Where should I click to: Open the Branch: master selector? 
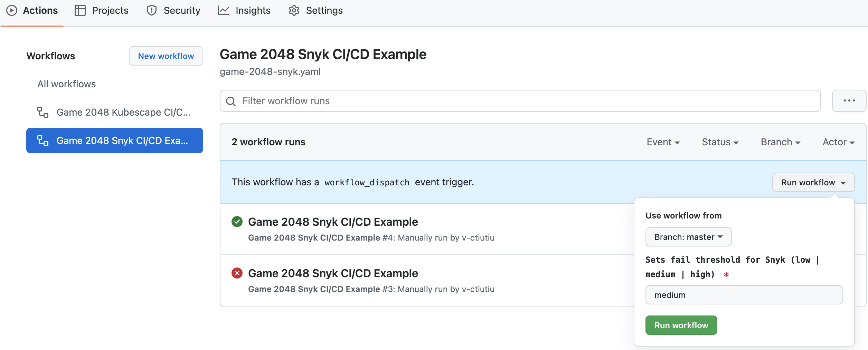pyautogui.click(x=688, y=237)
